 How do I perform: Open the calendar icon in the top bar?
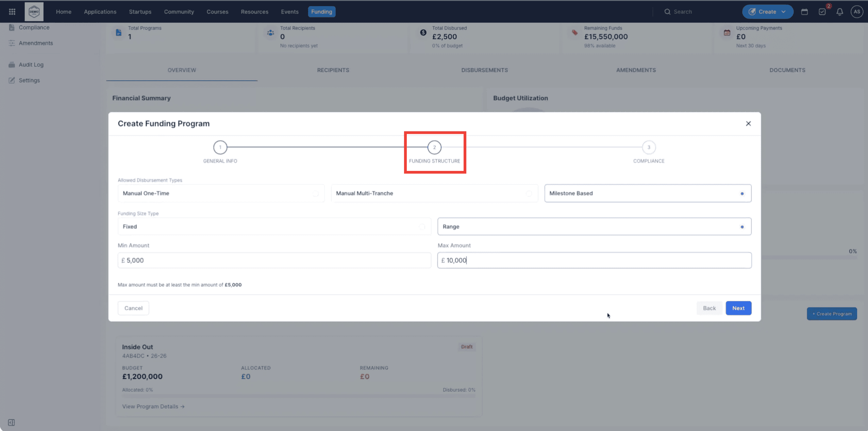point(804,11)
